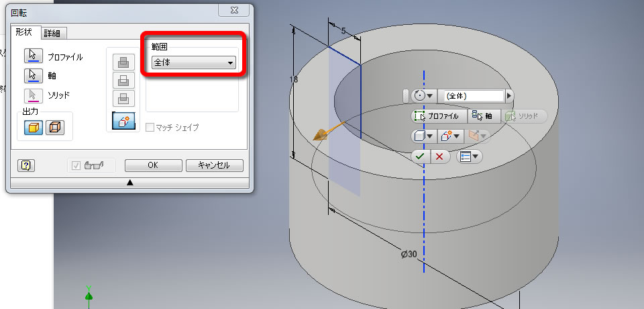Viewport: 644px width, 309px height.
Task: Toggle the マッチ シェイプ checkbox
Action: point(150,128)
